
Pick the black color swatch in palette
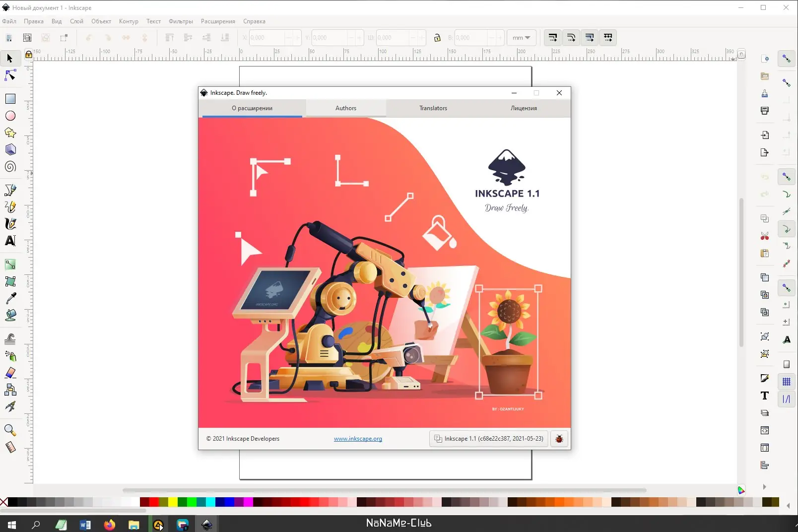(x=12, y=502)
